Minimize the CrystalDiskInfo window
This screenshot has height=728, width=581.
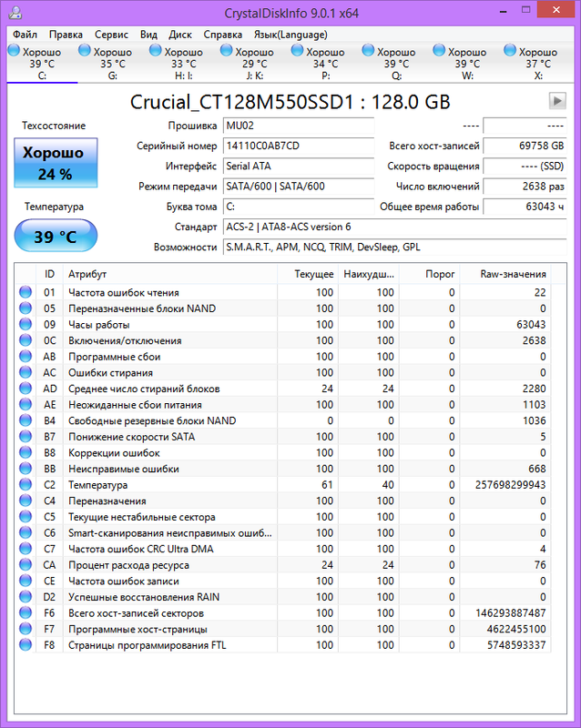point(504,11)
